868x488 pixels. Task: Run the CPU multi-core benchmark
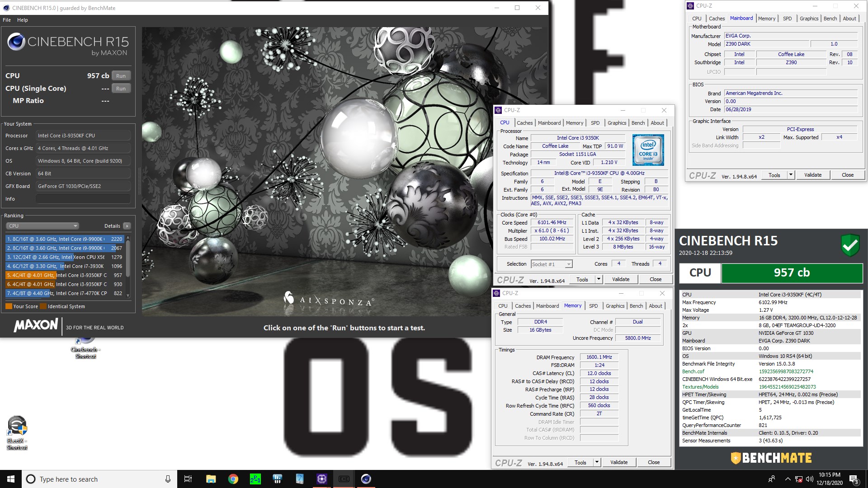tap(121, 76)
